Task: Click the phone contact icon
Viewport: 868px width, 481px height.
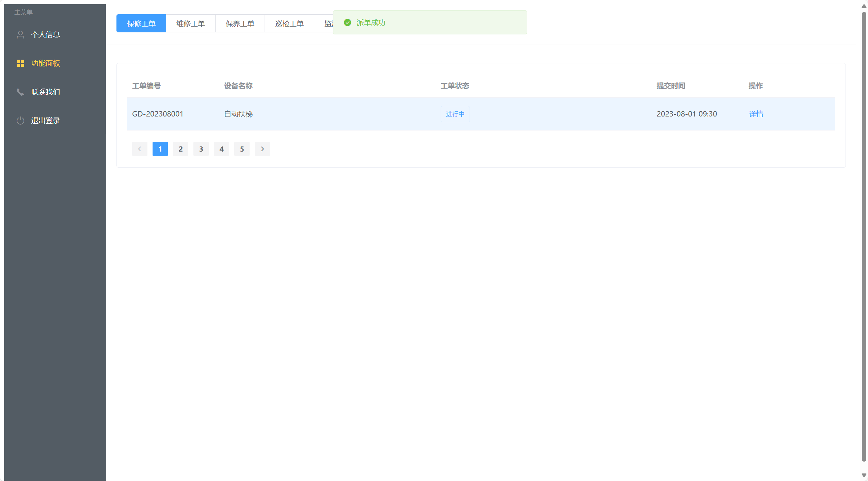Action: tap(20, 92)
